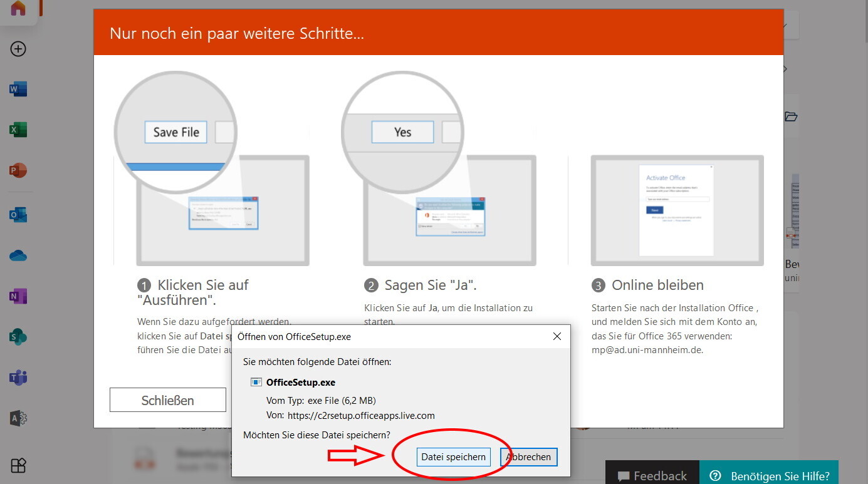Click the title Nur noch ein paar weitere Schritte
This screenshot has height=484, width=868.
[236, 33]
